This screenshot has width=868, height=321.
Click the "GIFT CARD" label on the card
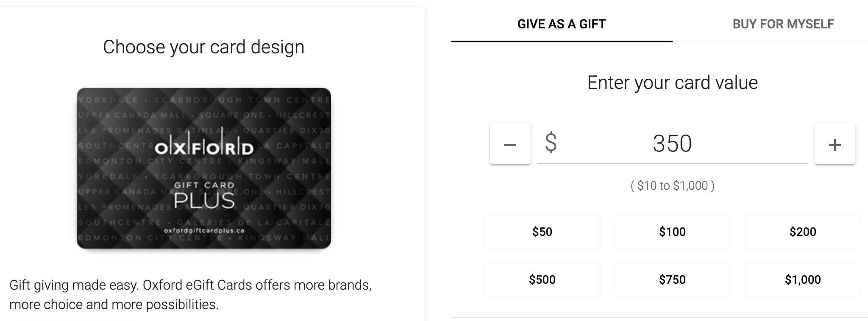204,185
